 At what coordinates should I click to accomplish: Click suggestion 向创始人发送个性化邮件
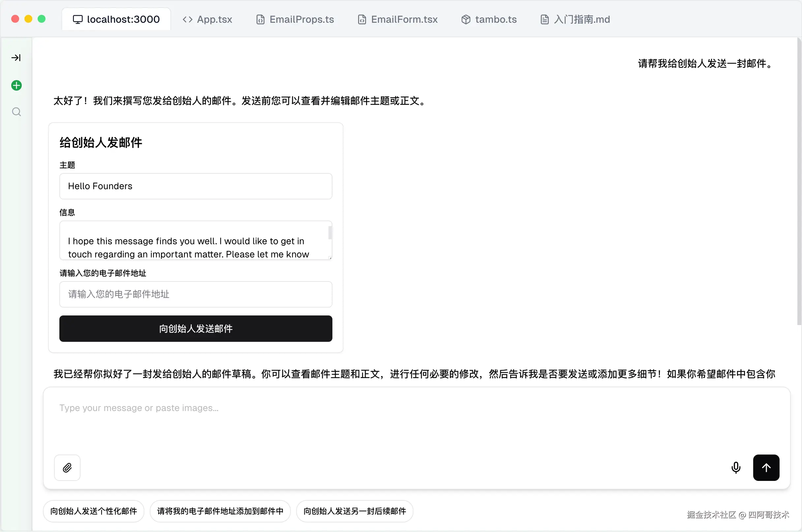pos(93,511)
